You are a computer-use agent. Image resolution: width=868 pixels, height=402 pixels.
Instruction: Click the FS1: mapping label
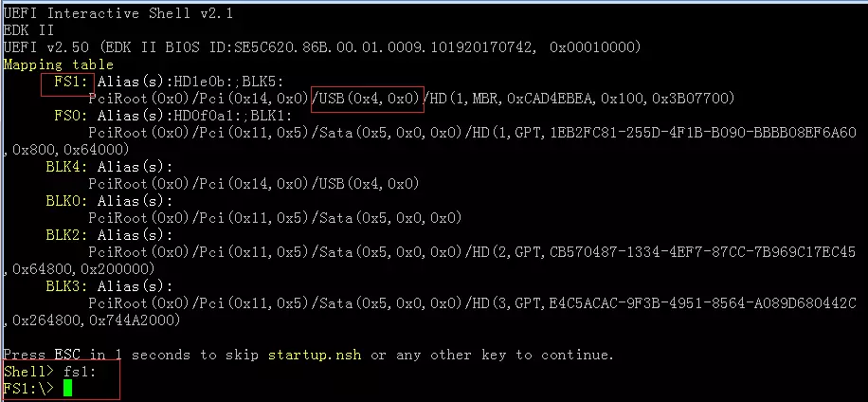click(x=65, y=82)
